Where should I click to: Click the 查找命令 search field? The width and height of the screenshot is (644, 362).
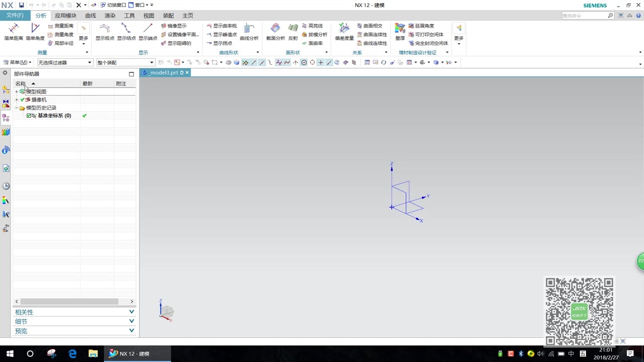(x=587, y=16)
